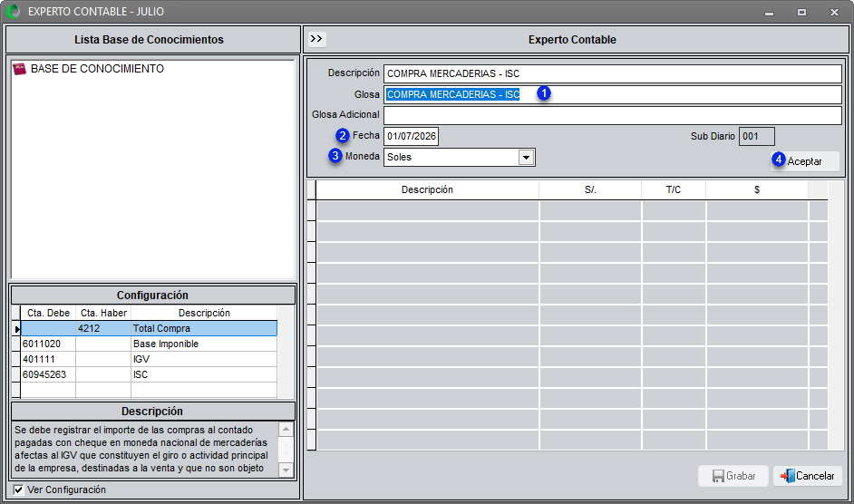Click the Cancelar button label
The image size is (854, 504).
815,476
